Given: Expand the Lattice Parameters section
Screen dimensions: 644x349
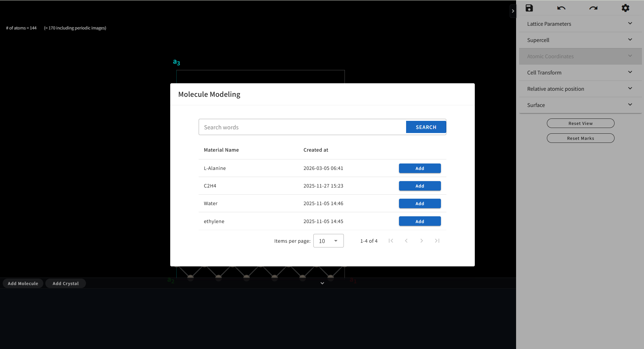Looking at the screenshot, I should (x=580, y=24).
